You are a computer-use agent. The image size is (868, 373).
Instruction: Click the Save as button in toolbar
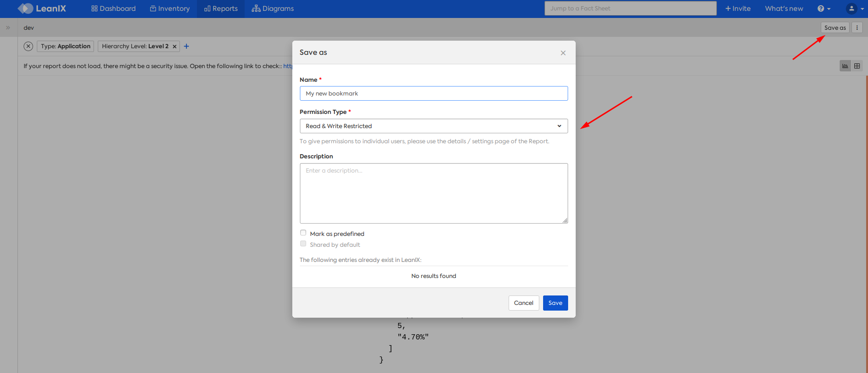tap(835, 27)
